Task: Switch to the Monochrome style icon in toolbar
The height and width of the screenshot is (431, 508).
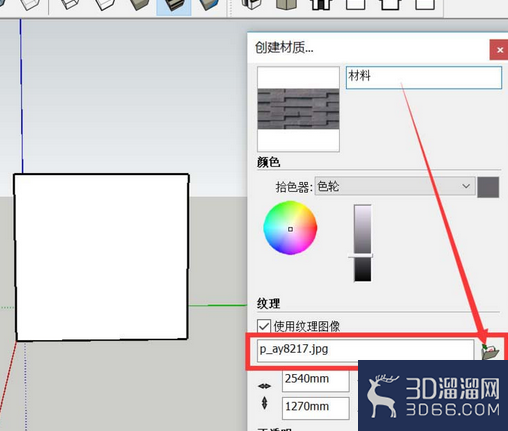Action: point(209,5)
